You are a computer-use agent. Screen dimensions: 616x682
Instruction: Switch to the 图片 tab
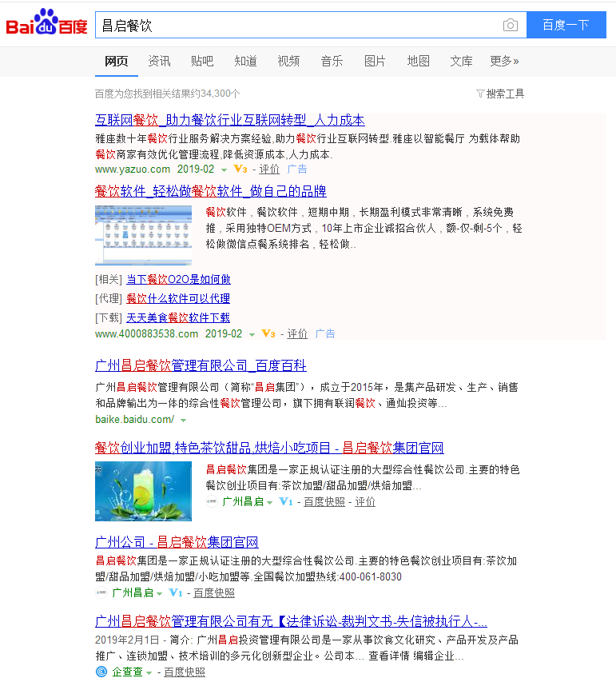tap(375, 62)
